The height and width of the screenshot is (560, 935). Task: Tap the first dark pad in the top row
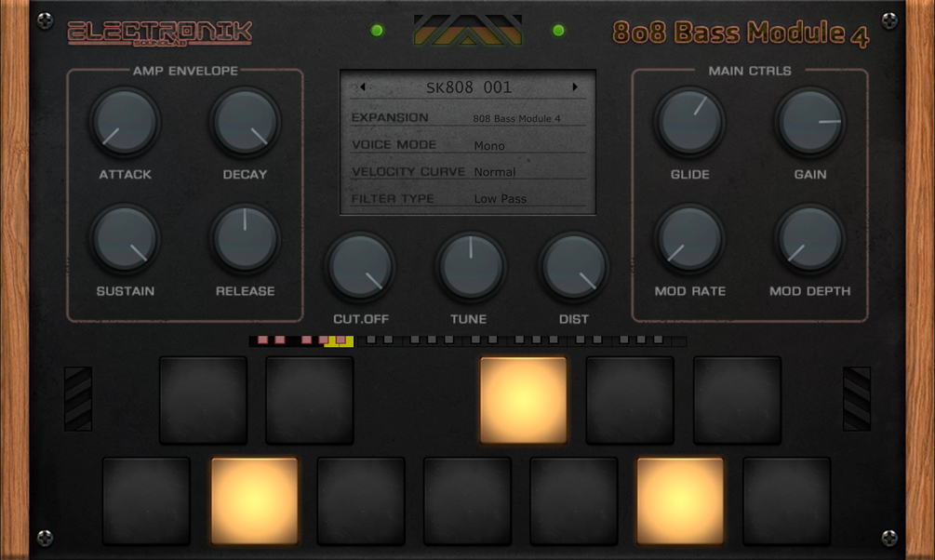203,400
